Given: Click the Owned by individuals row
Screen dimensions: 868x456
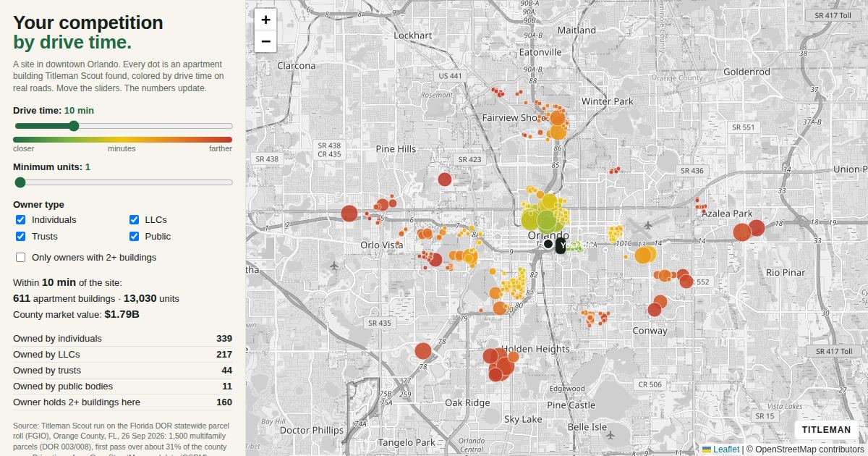Looking at the screenshot, I should click(x=122, y=339).
